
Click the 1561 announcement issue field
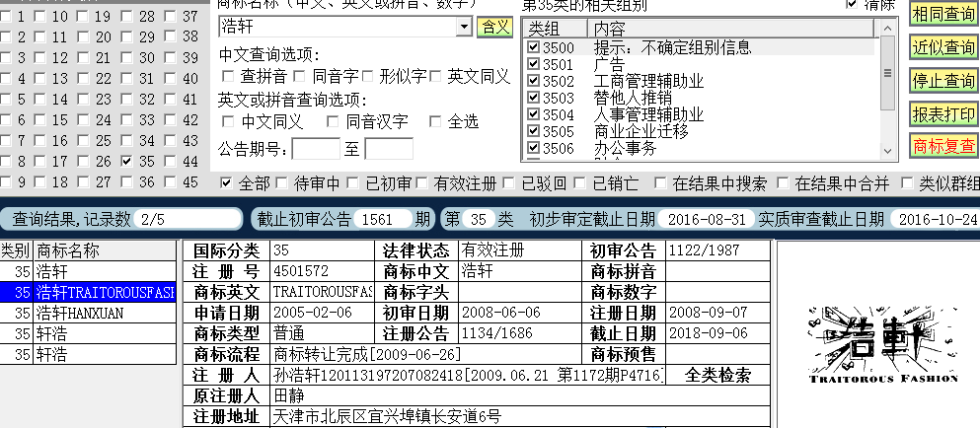(383, 219)
